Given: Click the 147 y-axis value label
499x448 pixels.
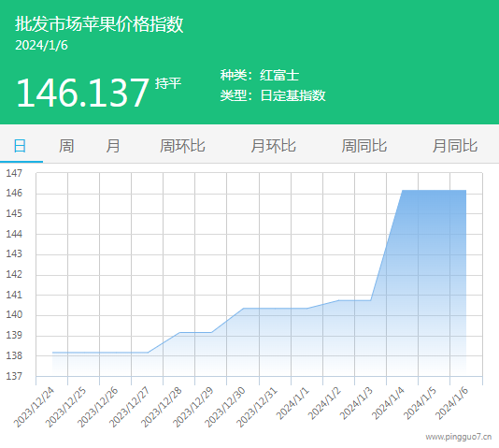Looking at the screenshot, I should click(14, 174).
